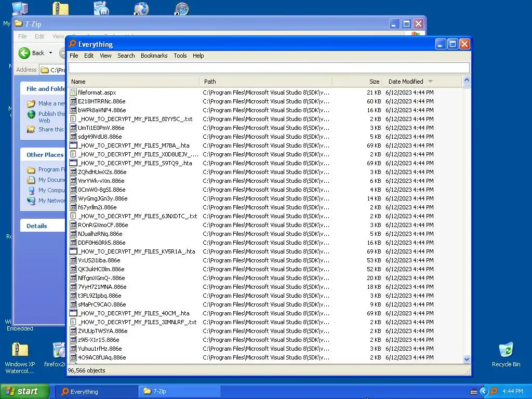Click file name _HOW_TO_DECRYPT_MY_FILES_40CM_.hta
The height and width of the screenshot is (399, 532).
click(134, 313)
